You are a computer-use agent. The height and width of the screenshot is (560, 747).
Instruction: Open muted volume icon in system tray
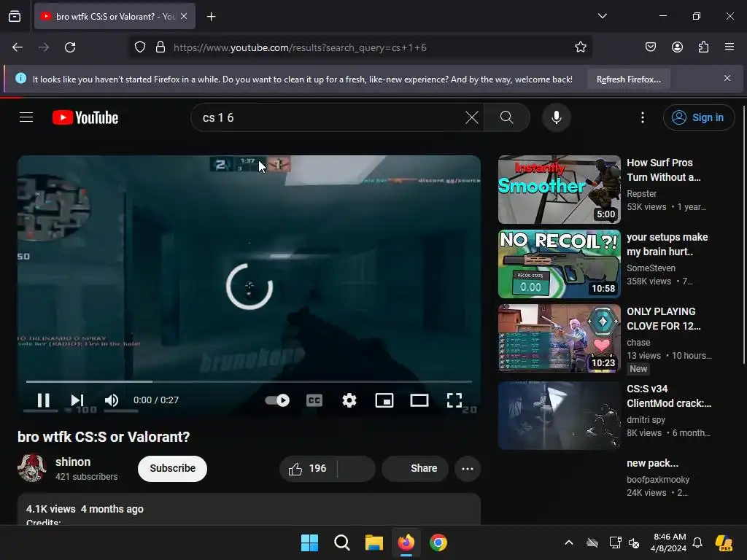tap(634, 542)
